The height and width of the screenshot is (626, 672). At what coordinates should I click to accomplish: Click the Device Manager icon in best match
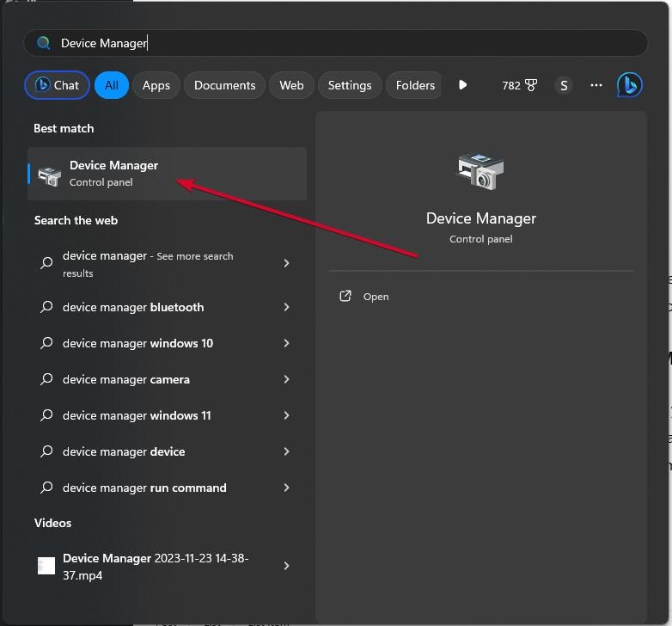pos(50,176)
